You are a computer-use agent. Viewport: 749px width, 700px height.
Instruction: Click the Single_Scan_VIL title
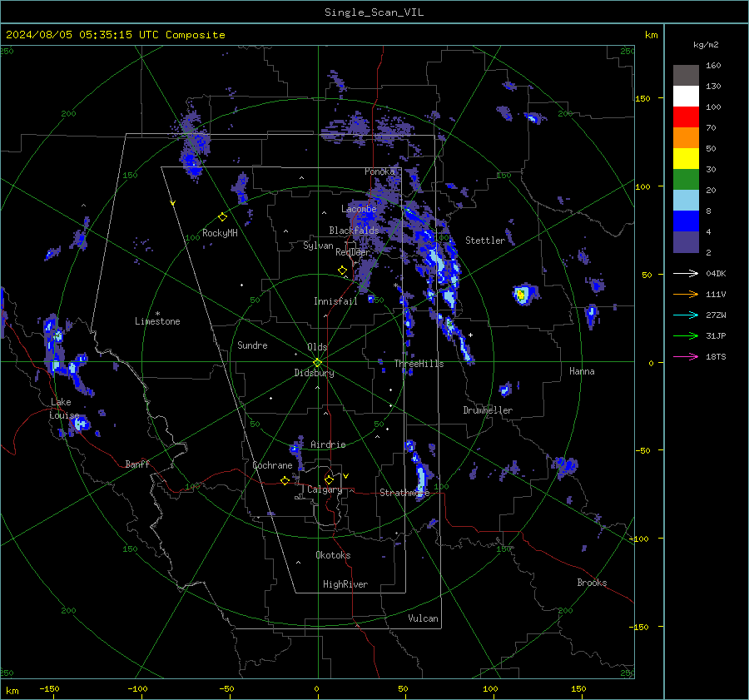click(x=374, y=12)
